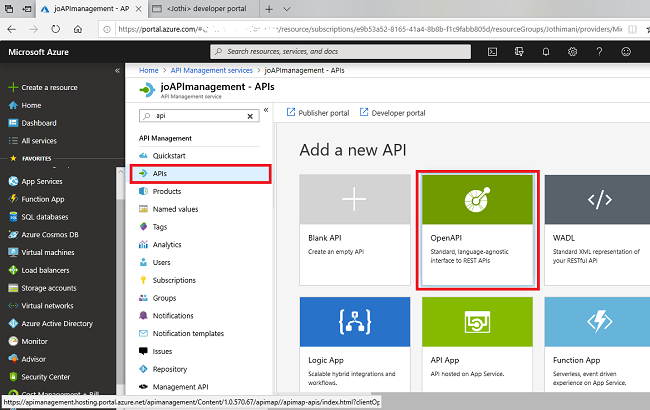This screenshot has height=410, width=650.
Task: Click Create a resource plus icon
Action: click(13, 87)
